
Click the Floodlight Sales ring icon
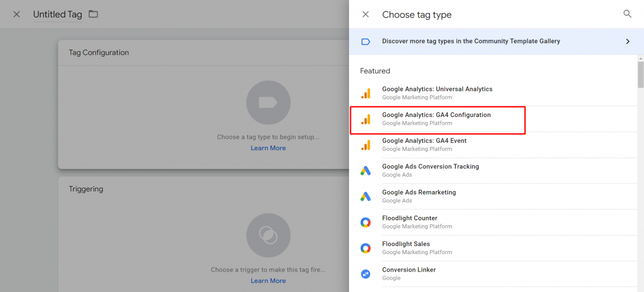pyautogui.click(x=365, y=248)
